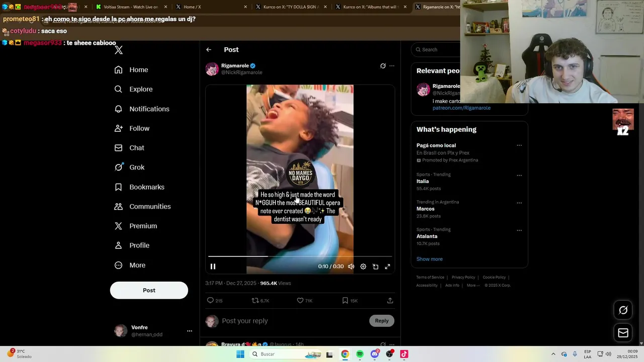Screen dimensions: 644x362
Task: Click the Reply button
Action: click(x=382, y=321)
